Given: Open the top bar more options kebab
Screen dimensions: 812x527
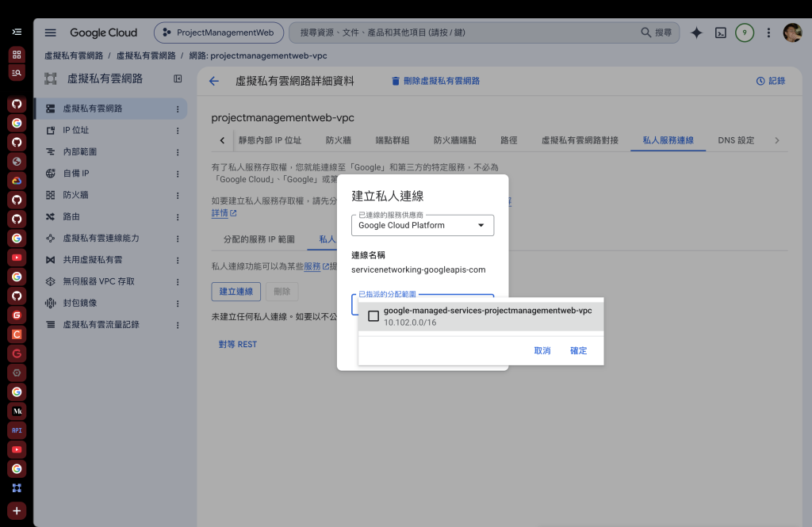Looking at the screenshot, I should point(768,32).
